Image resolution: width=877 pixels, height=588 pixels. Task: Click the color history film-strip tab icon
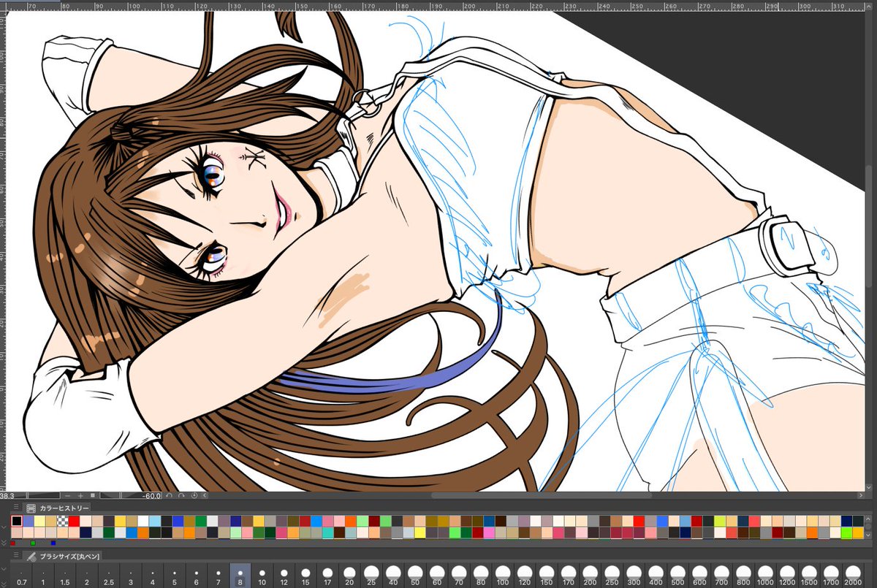click(31, 508)
